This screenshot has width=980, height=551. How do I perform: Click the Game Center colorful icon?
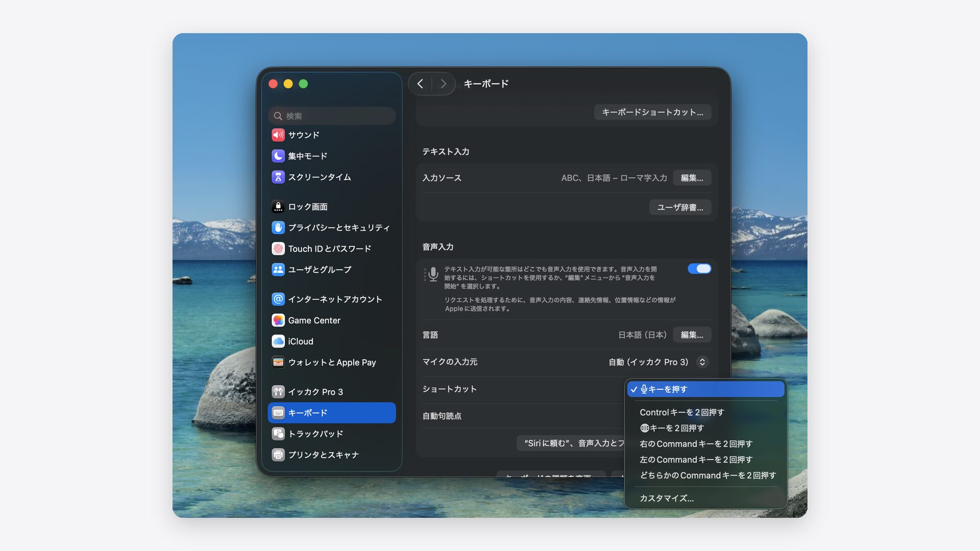pos(278,320)
